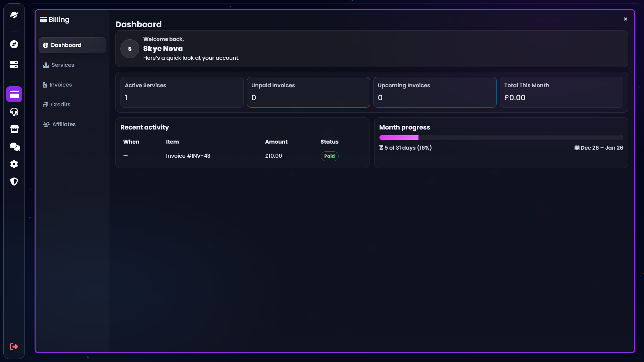The height and width of the screenshot is (362, 644).
Task: Open Invoice #INV-43 from recent activity
Action: (x=188, y=156)
